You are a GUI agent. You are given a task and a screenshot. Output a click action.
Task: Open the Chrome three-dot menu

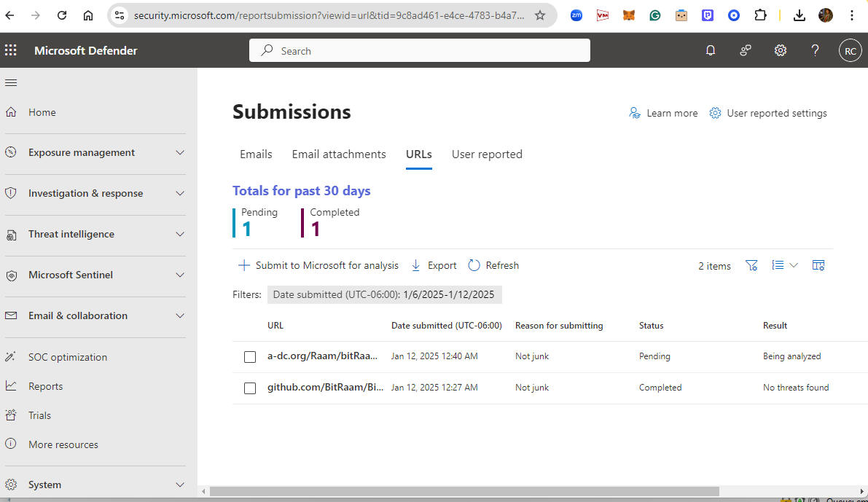pos(852,15)
